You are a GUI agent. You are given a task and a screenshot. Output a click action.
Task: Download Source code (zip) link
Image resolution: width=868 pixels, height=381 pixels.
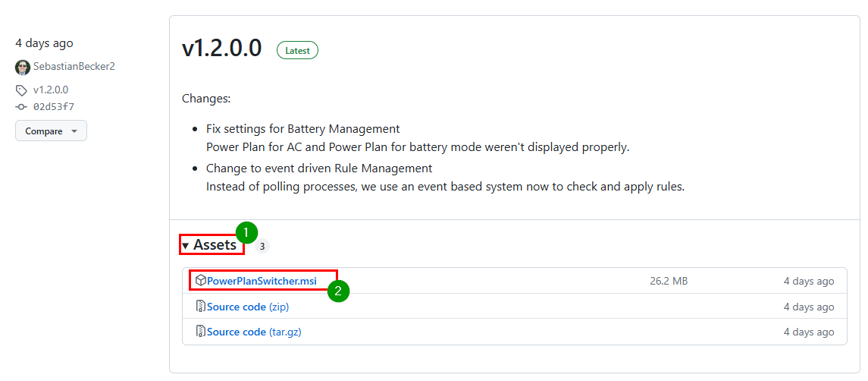[248, 307]
